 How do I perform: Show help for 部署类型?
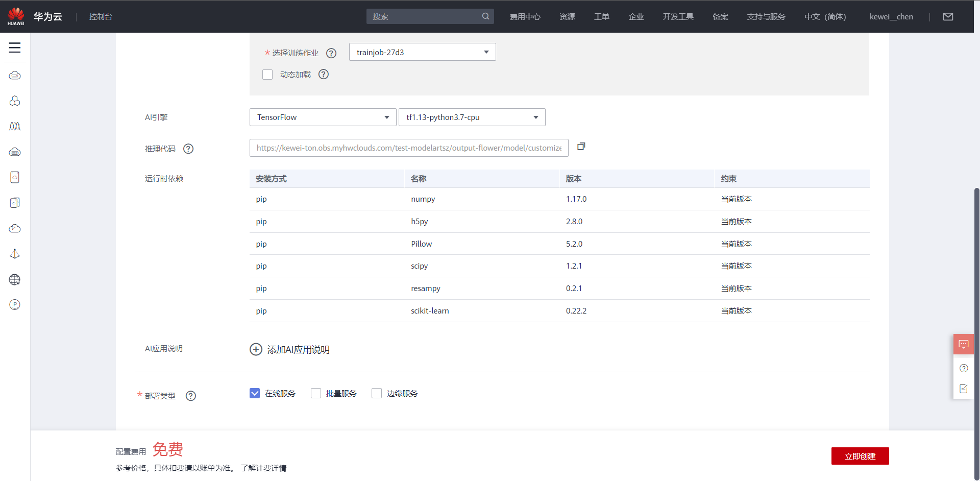click(x=191, y=396)
